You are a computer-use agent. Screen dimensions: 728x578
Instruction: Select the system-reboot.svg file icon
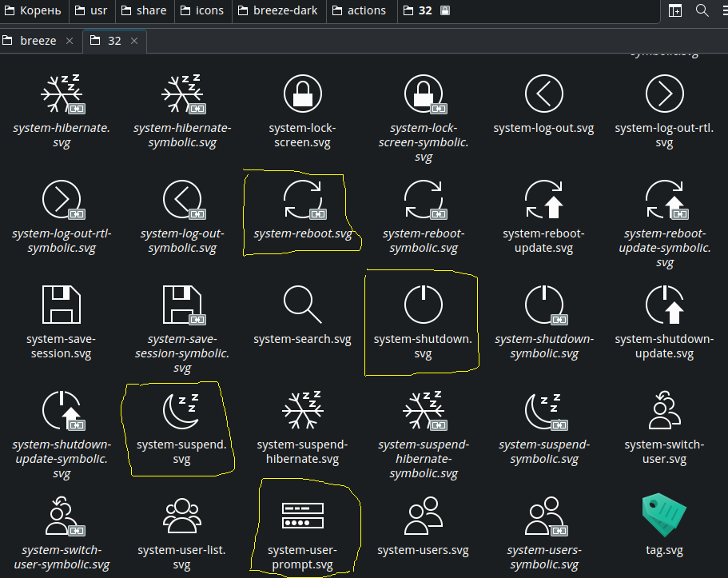(302, 200)
